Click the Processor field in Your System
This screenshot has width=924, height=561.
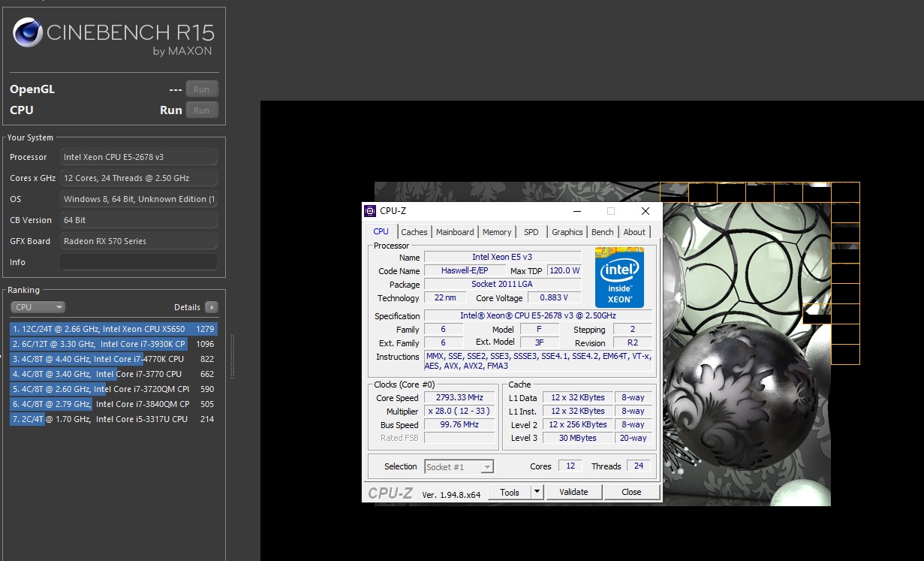click(139, 157)
